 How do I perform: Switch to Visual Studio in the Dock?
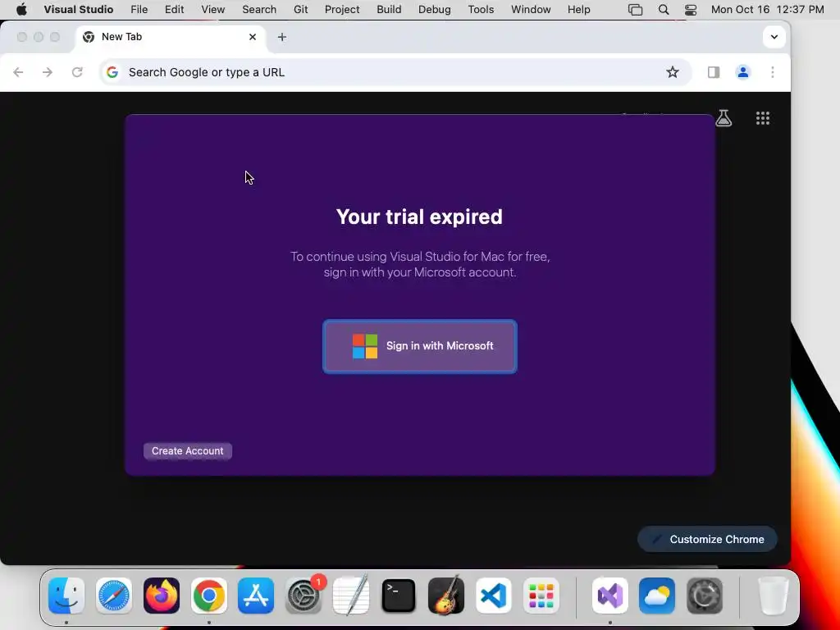tap(609, 596)
